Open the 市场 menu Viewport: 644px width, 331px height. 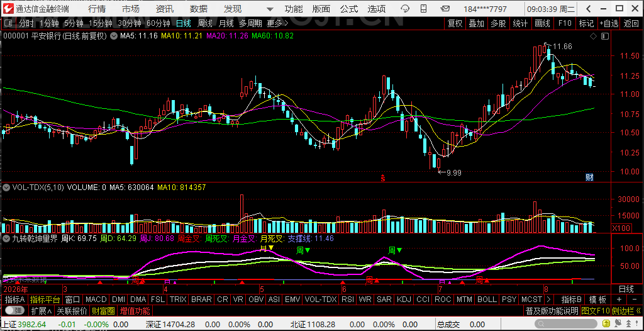point(131,9)
